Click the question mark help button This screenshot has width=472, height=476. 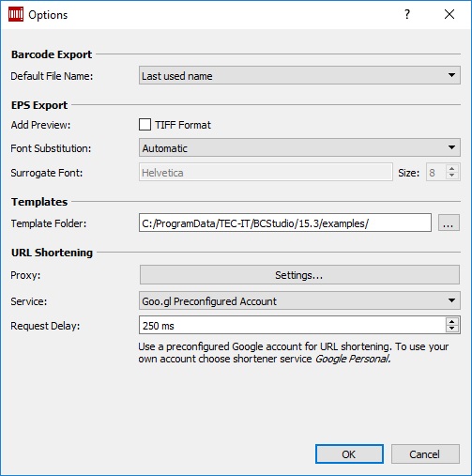pyautogui.click(x=407, y=14)
